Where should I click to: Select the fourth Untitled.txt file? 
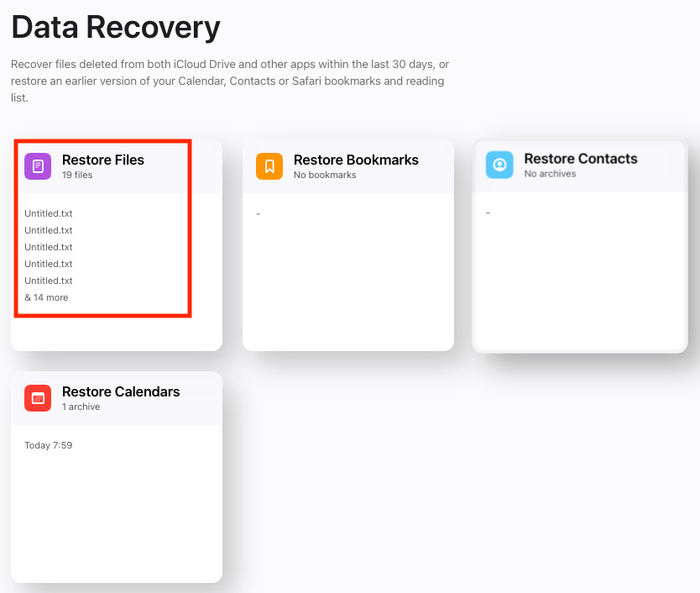point(46,264)
